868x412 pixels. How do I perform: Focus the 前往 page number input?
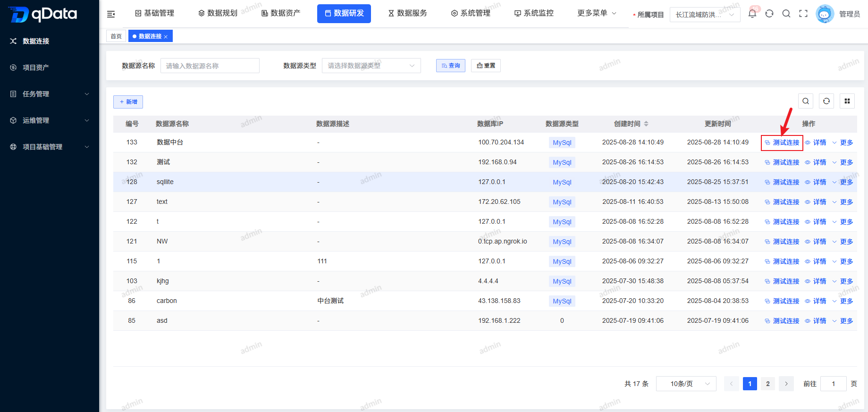click(834, 384)
